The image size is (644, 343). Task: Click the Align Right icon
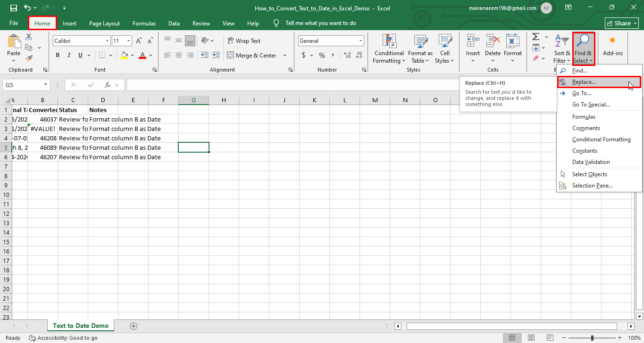190,55
